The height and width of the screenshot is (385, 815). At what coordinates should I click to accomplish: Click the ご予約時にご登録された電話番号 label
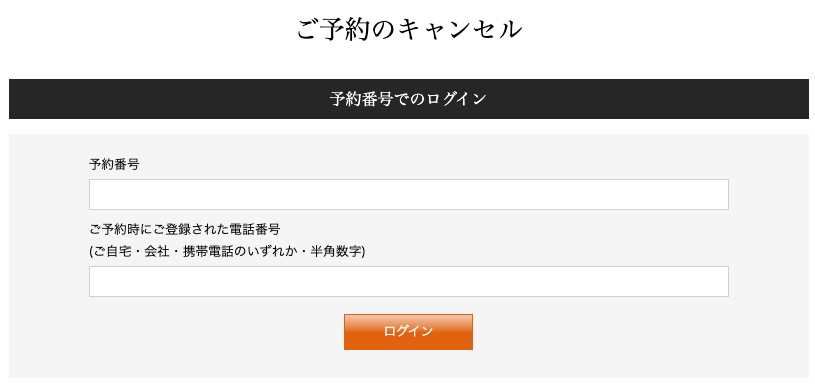click(x=185, y=229)
